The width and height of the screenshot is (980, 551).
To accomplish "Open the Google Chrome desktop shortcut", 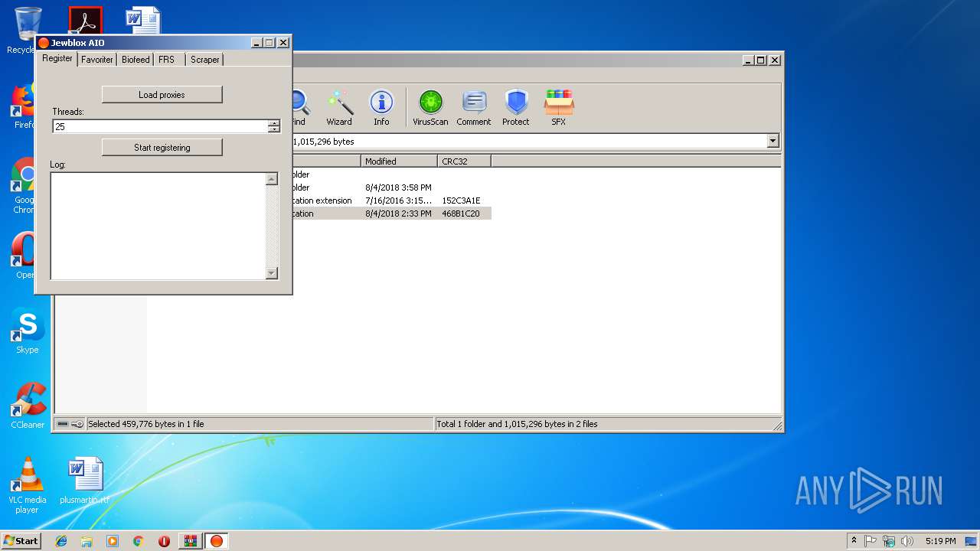I will tap(24, 186).
